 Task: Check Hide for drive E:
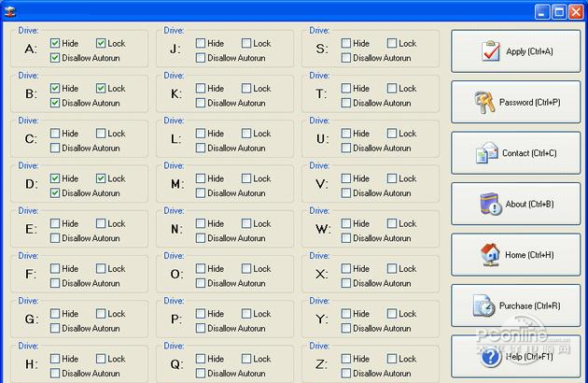point(55,223)
